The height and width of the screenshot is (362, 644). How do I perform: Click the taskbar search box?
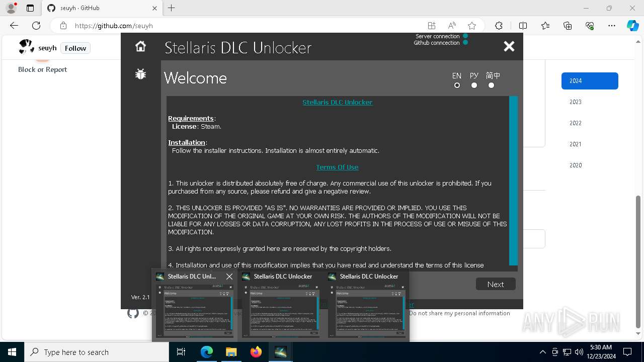point(97,352)
